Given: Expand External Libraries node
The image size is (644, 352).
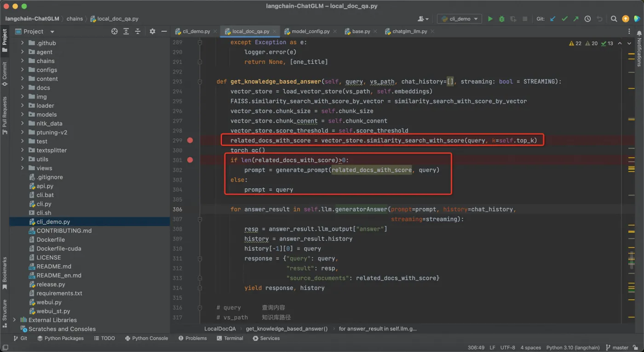Looking at the screenshot, I should tap(14, 320).
